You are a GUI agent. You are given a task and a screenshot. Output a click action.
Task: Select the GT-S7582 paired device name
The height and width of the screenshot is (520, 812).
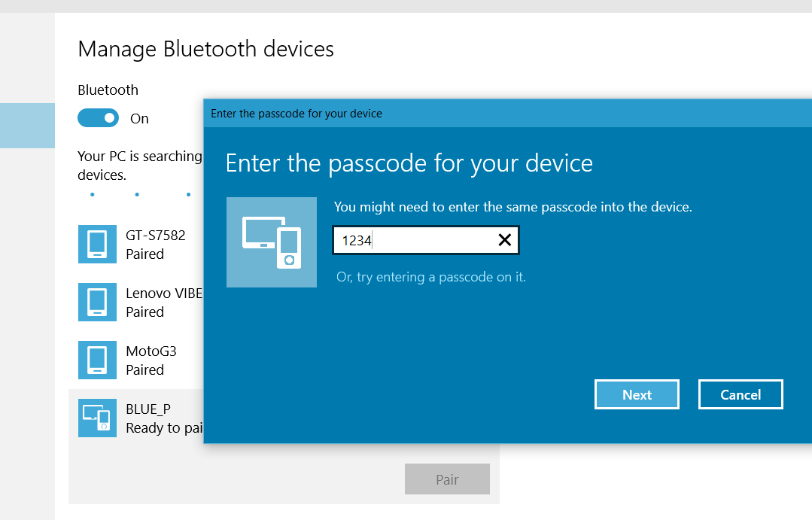(155, 235)
